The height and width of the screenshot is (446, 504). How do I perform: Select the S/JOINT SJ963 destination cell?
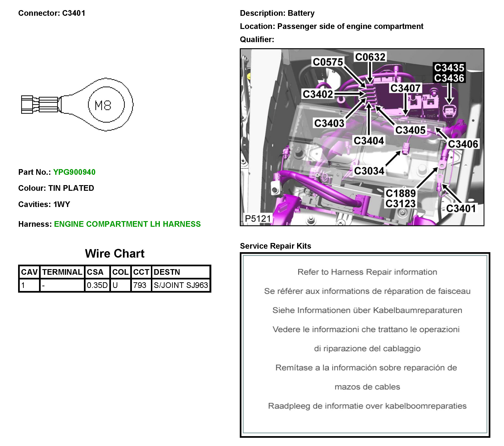(x=181, y=285)
